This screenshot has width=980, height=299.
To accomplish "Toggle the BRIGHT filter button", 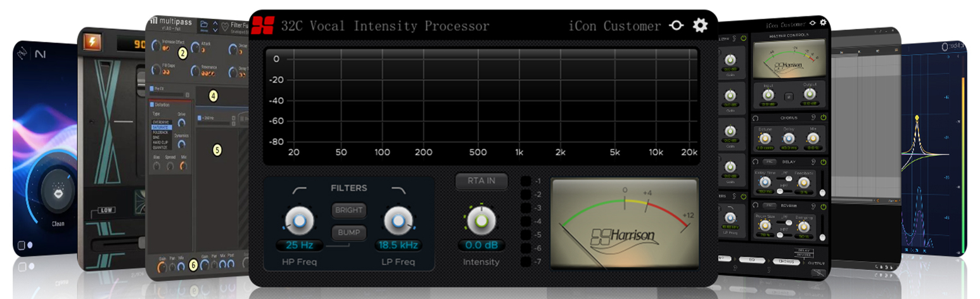I will 349,210.
